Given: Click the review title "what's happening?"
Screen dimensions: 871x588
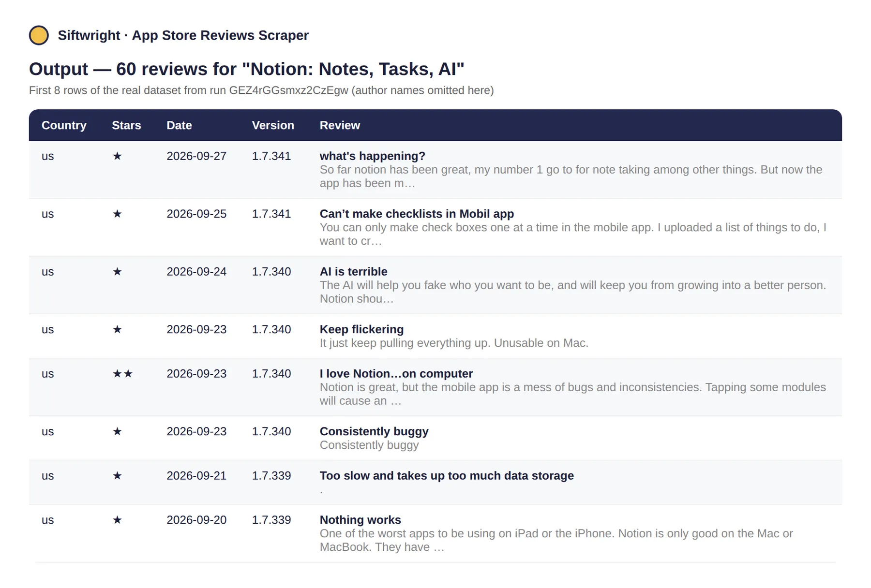Looking at the screenshot, I should pos(372,156).
